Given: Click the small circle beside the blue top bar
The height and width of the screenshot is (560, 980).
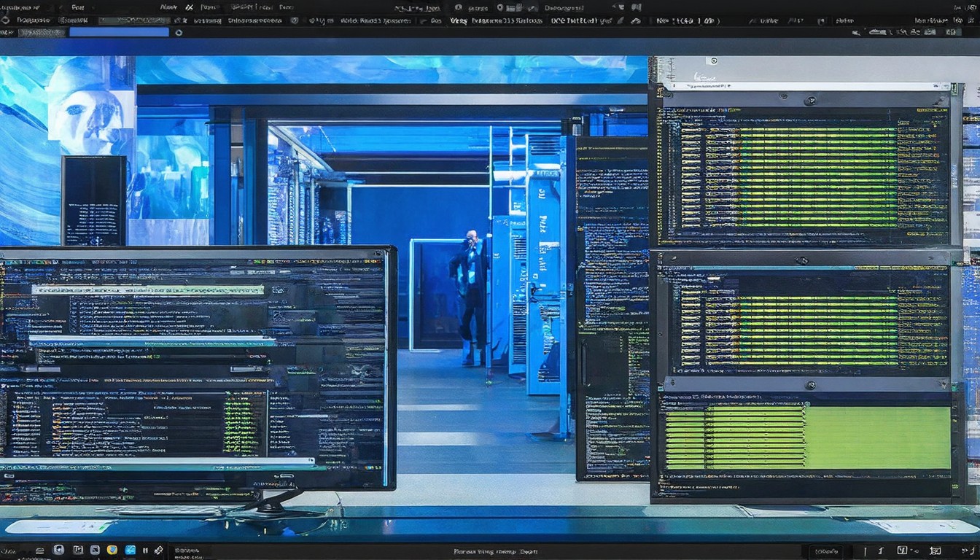Looking at the screenshot, I should [x=179, y=32].
